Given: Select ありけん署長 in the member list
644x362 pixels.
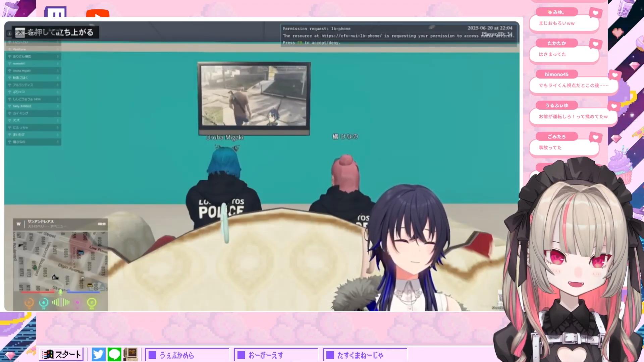Looking at the screenshot, I should click(34, 56).
